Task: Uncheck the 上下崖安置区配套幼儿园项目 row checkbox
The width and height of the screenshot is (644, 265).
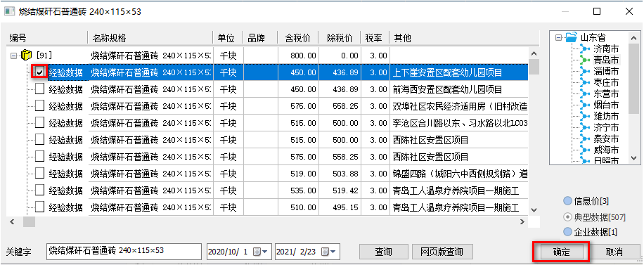Action: (40, 72)
